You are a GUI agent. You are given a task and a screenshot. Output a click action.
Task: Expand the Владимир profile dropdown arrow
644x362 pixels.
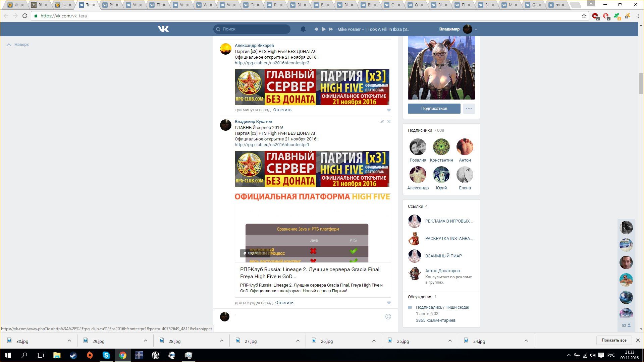pyautogui.click(x=476, y=29)
